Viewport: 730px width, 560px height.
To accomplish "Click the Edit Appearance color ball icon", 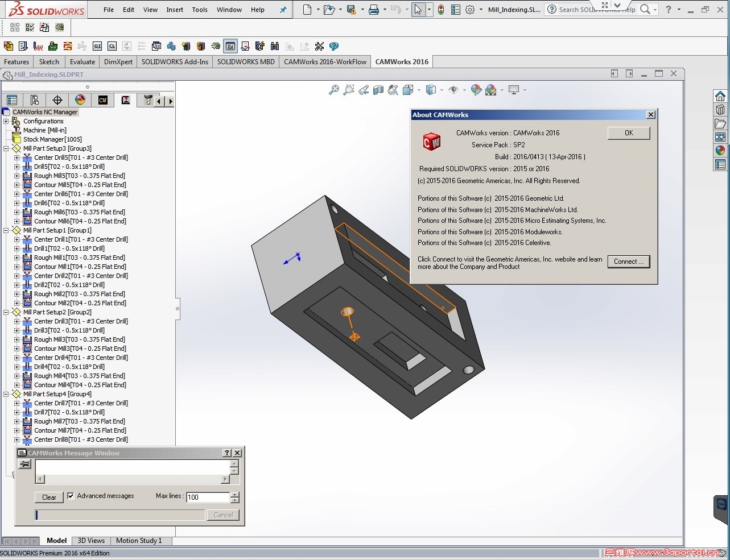I will [476, 90].
